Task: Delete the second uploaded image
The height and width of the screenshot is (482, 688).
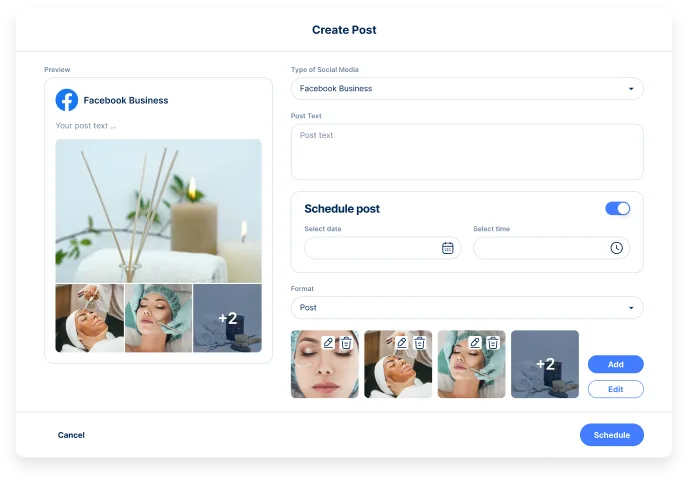Action: [x=420, y=343]
